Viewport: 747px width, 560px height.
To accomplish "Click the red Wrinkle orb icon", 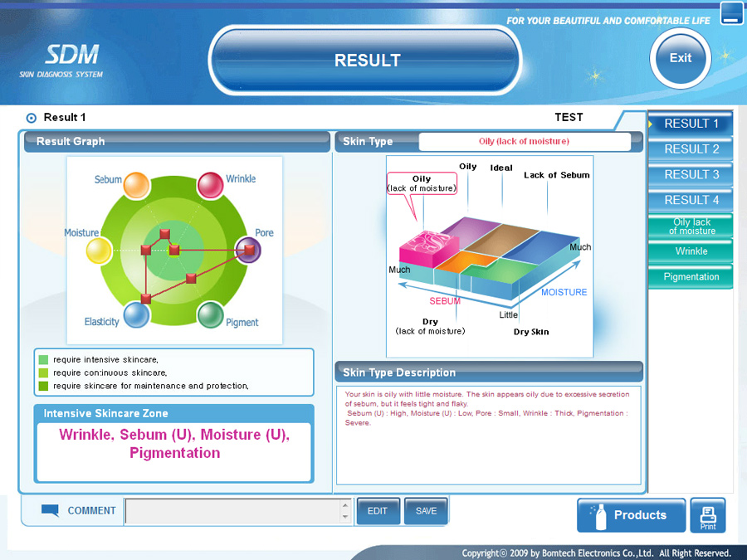I will (211, 185).
